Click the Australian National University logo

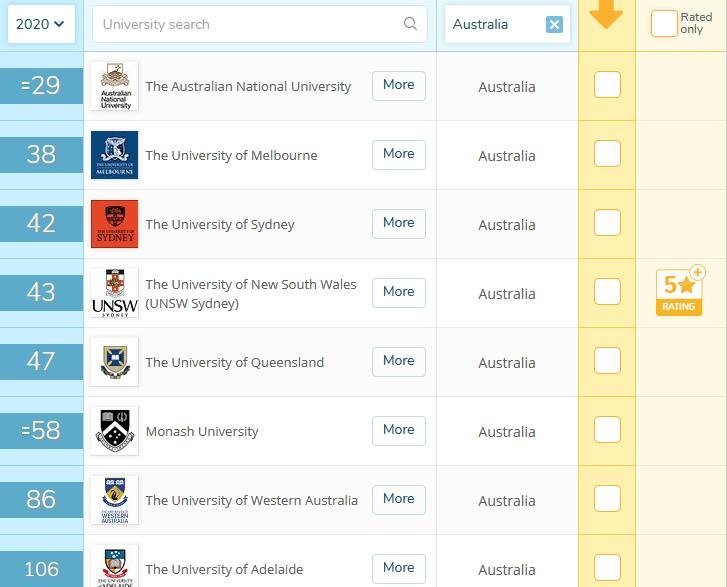[x=114, y=86]
